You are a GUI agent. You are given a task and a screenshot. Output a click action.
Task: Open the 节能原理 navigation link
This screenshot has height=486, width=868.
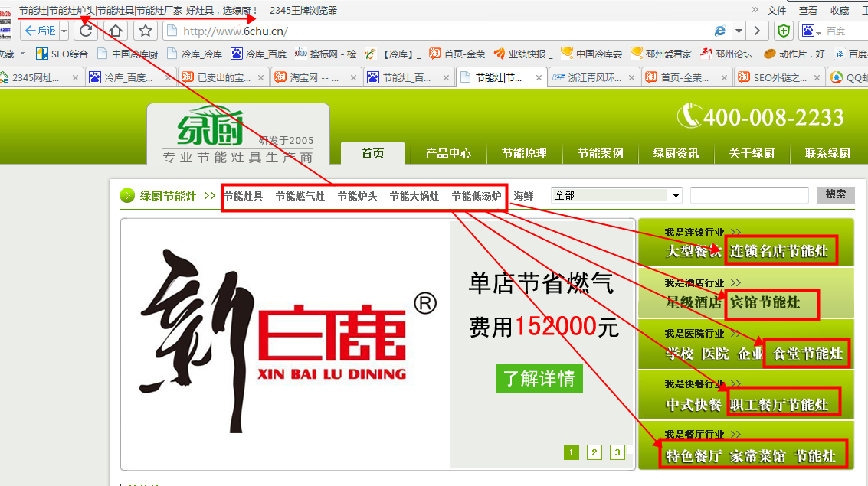(524, 153)
